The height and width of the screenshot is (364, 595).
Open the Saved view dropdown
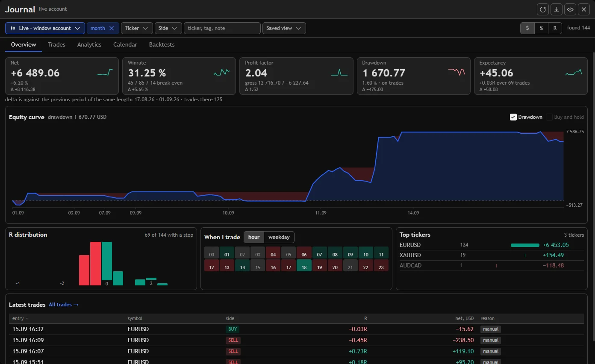(284, 28)
